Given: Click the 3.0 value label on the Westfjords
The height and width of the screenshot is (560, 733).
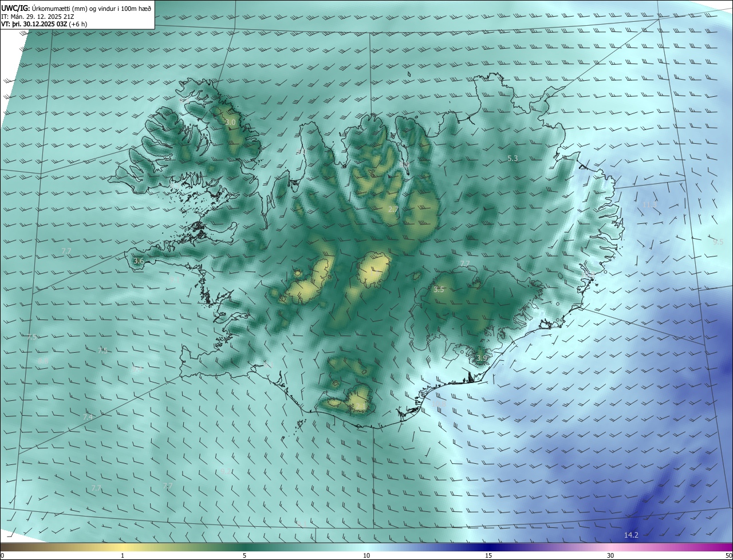Looking at the screenshot, I should [231, 123].
